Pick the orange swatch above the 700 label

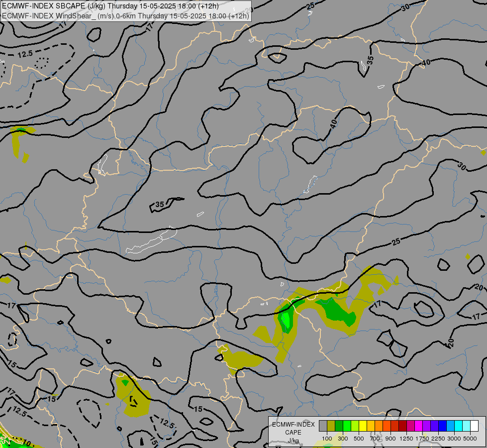click(x=379, y=426)
